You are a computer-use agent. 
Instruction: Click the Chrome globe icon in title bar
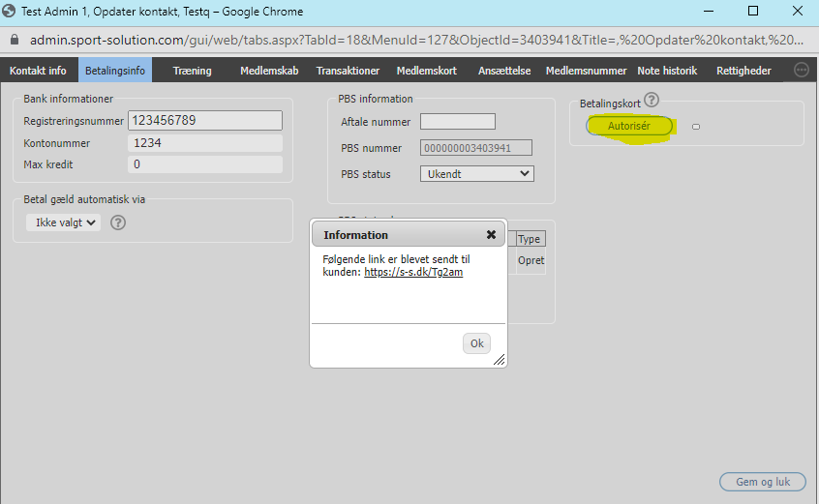(9, 11)
